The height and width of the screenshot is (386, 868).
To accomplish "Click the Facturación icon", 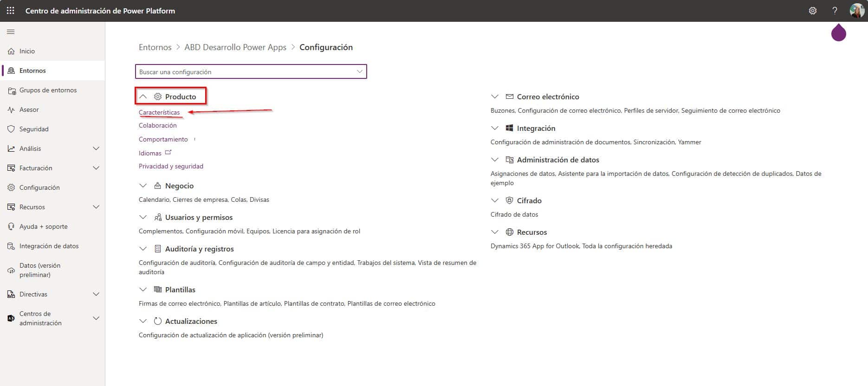I will click(x=11, y=168).
